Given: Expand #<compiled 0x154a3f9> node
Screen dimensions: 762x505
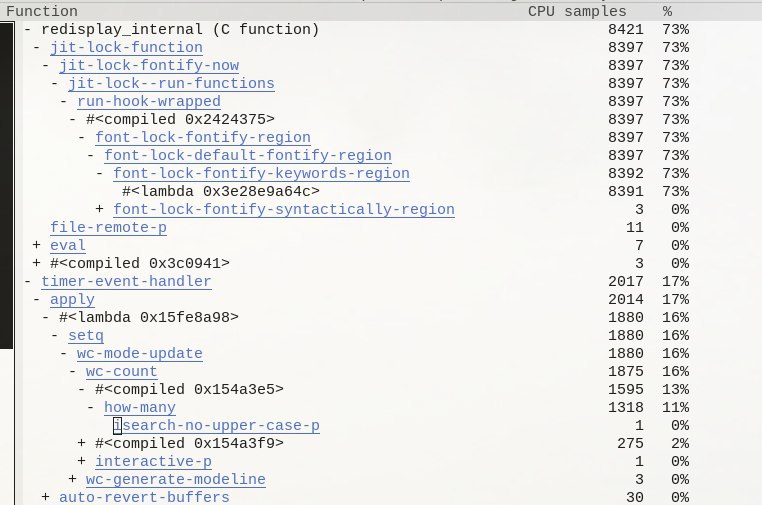Looking at the screenshot, I should point(82,443).
